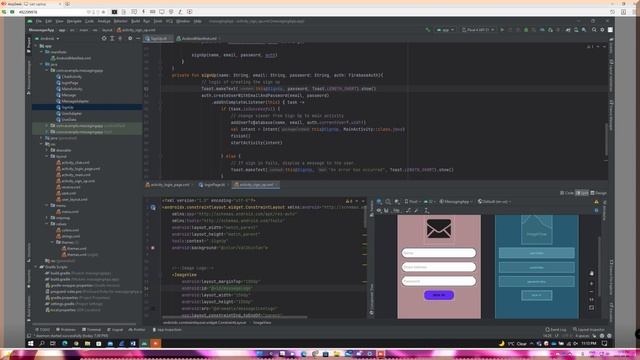Open the app run configuration dropdown
The width and height of the screenshot is (640, 360).
tap(445, 30)
